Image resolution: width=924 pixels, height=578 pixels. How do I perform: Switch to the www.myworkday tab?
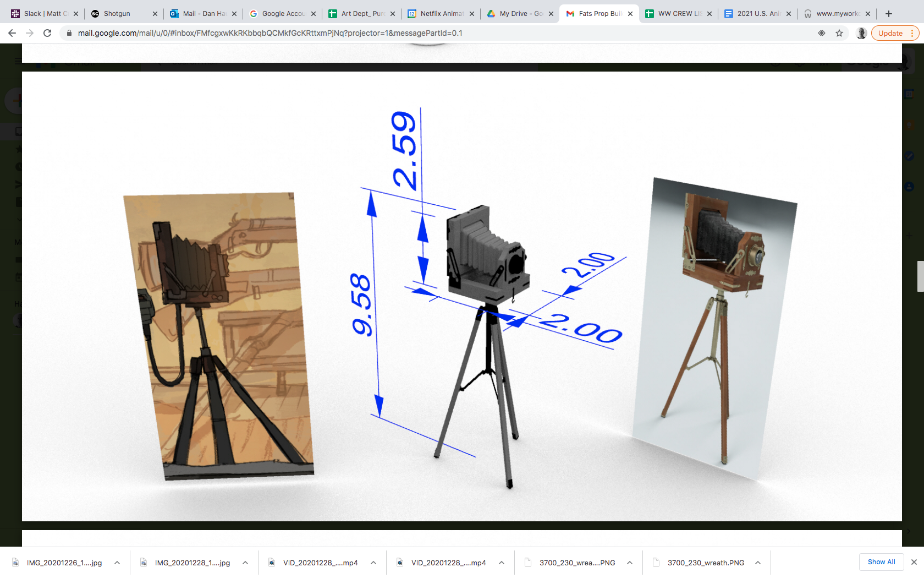coord(837,14)
